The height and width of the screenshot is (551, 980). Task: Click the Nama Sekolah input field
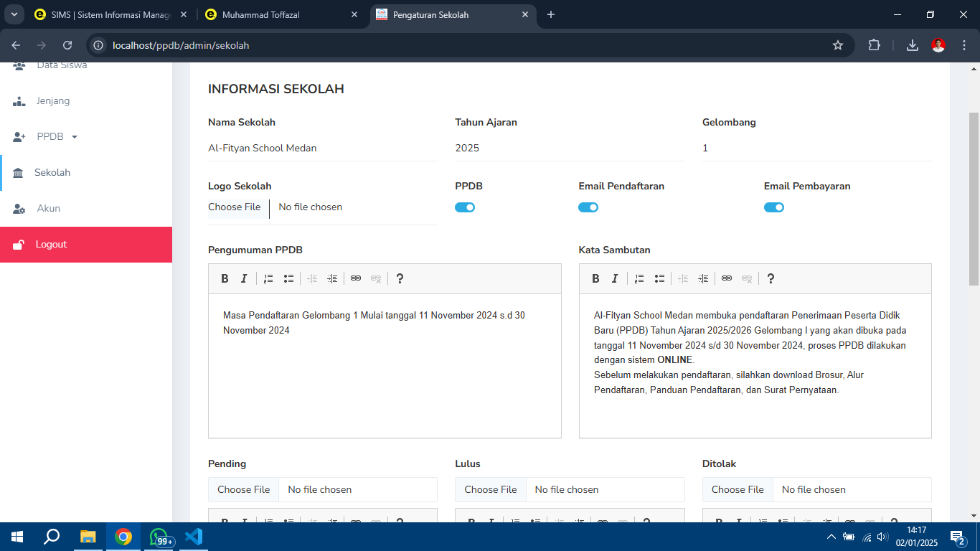pyautogui.click(x=322, y=148)
